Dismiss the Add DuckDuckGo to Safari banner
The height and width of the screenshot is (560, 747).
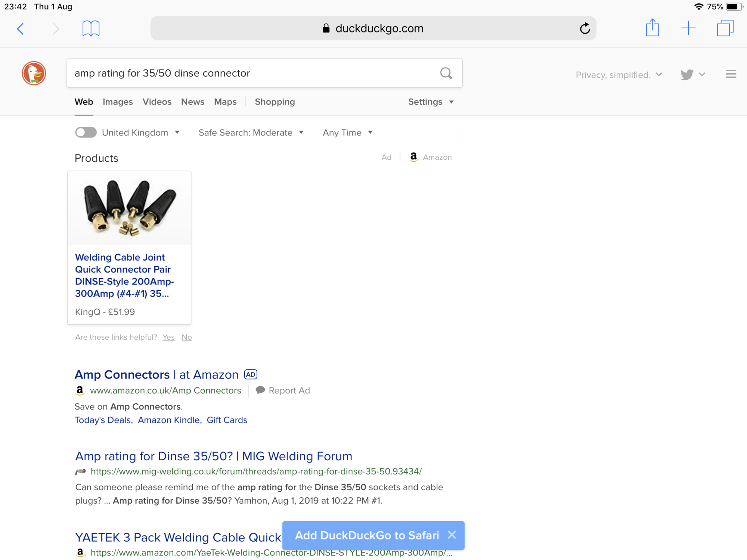[452, 535]
